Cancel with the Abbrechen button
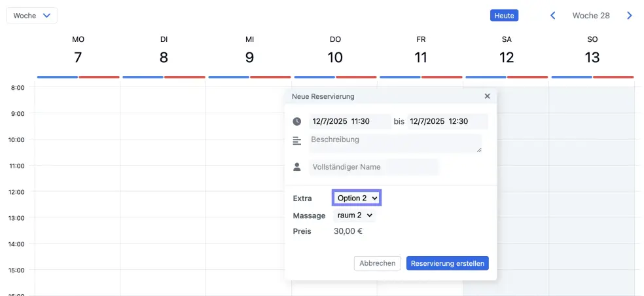Viewport: 644px width, 296px height. tap(377, 263)
